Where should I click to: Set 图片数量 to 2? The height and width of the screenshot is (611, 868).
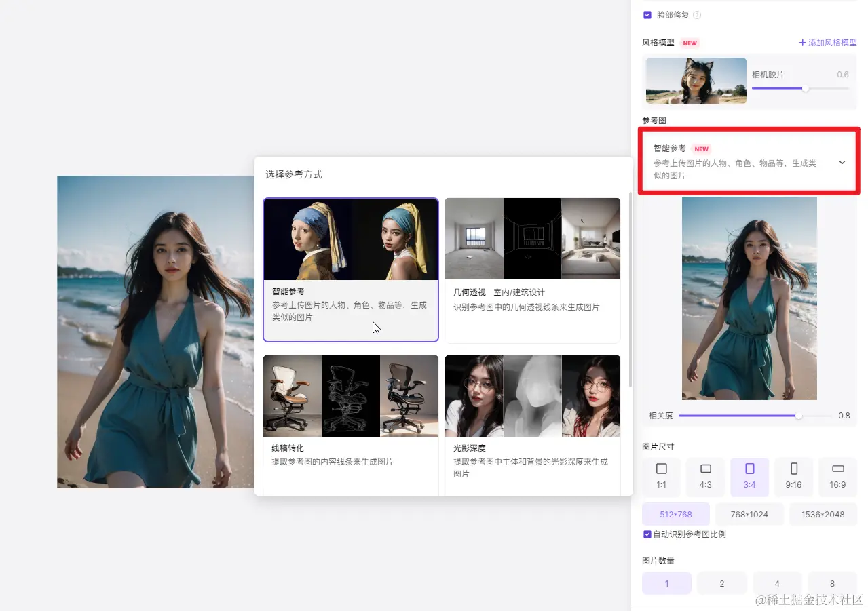pos(721,583)
